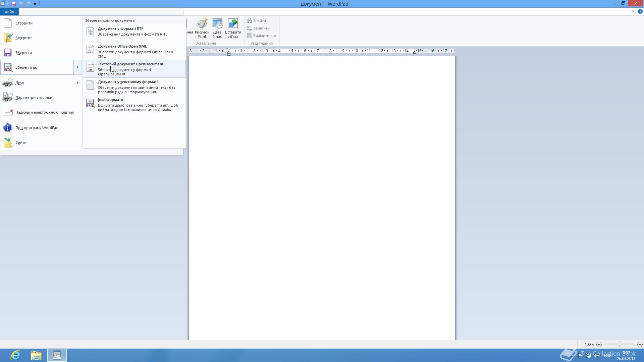Screen dimensions: 644x362
Task: Open the Customize Quick Access Toolbar dropdown
Action: click(35, 4)
